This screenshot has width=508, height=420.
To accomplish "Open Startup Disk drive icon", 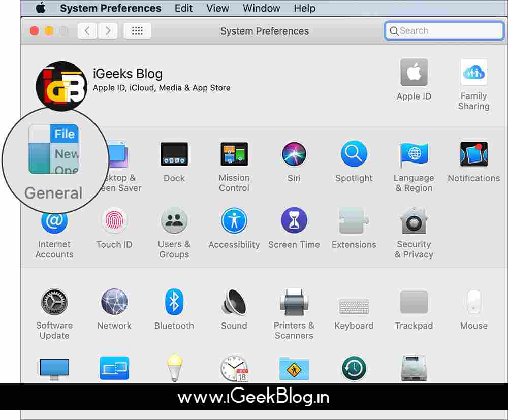I will (x=414, y=369).
